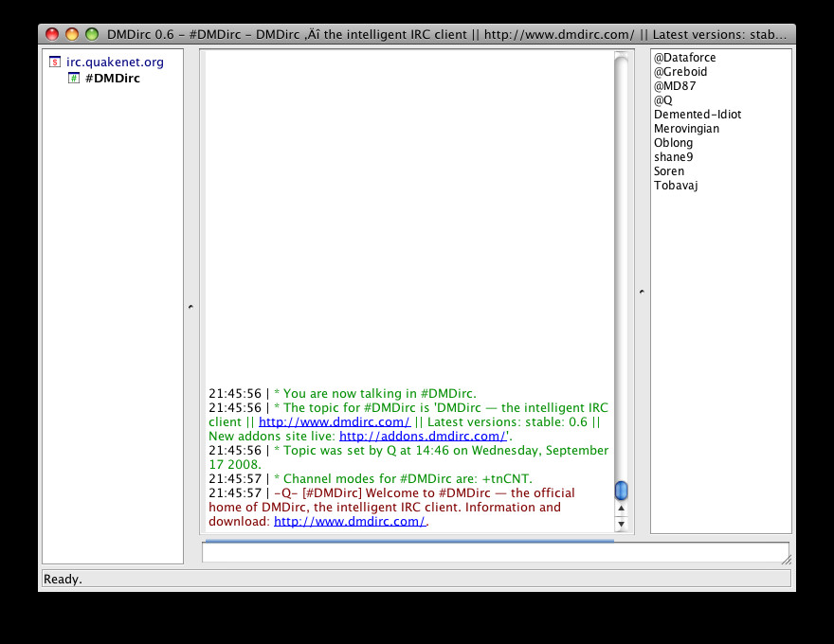Click the chat scrollbar down arrow
Viewport: 834px width, 644px height.
[x=622, y=524]
